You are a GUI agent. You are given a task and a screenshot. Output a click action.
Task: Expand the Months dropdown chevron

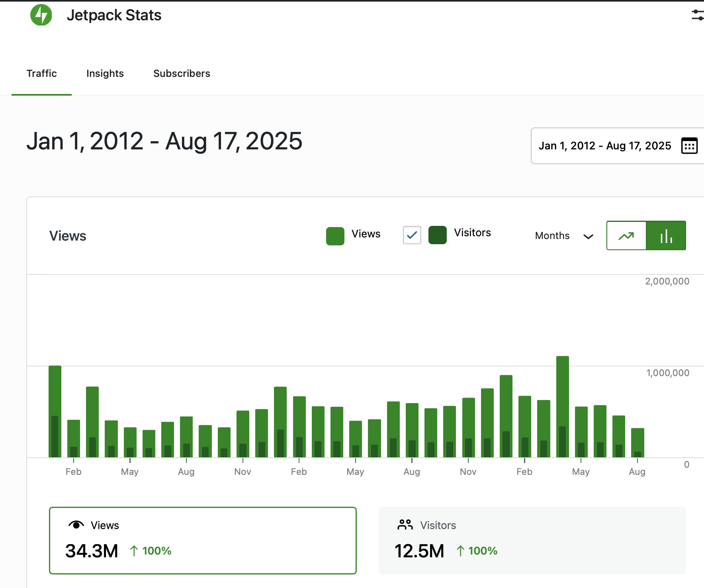click(588, 237)
